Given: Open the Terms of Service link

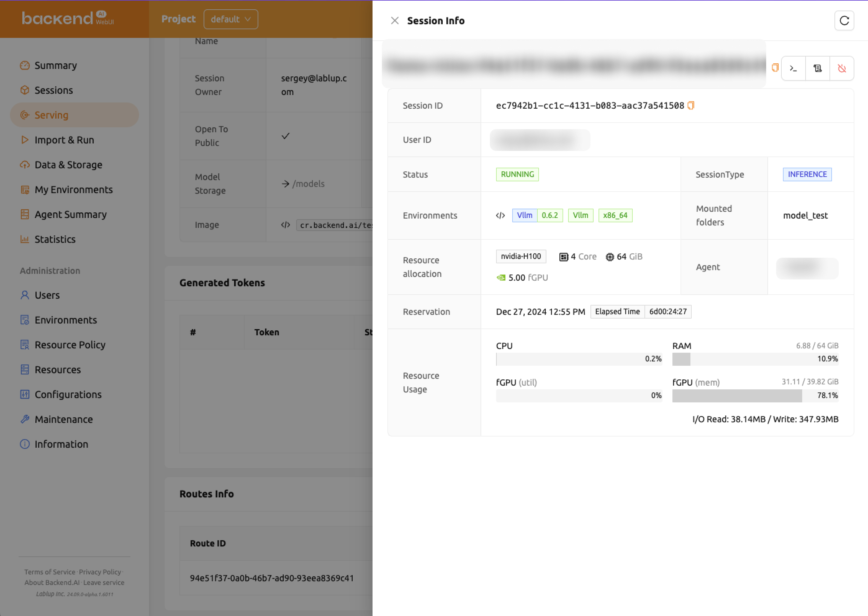Looking at the screenshot, I should 50,572.
